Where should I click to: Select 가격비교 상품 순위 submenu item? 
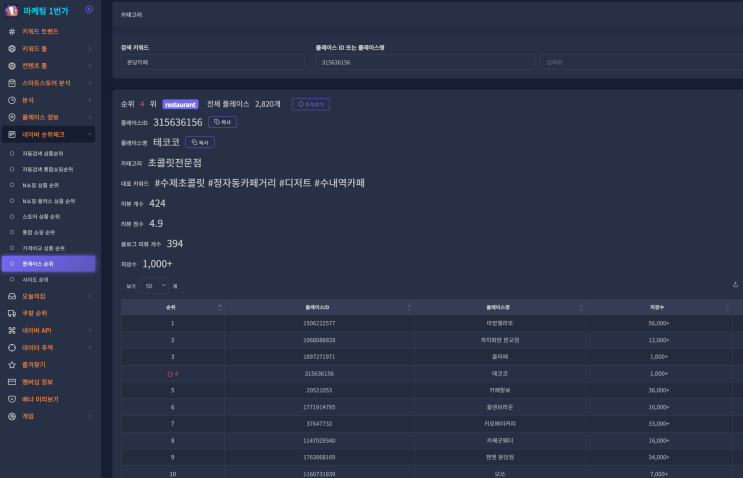click(43, 248)
